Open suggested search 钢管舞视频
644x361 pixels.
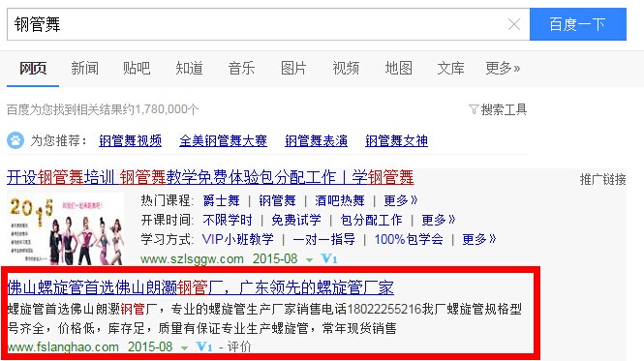(x=130, y=141)
